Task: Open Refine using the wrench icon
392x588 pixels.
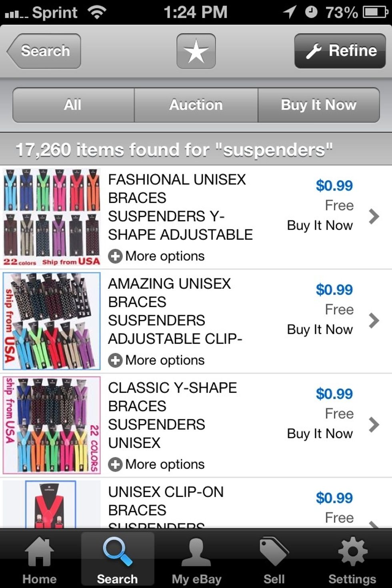Action: pyautogui.click(x=340, y=51)
